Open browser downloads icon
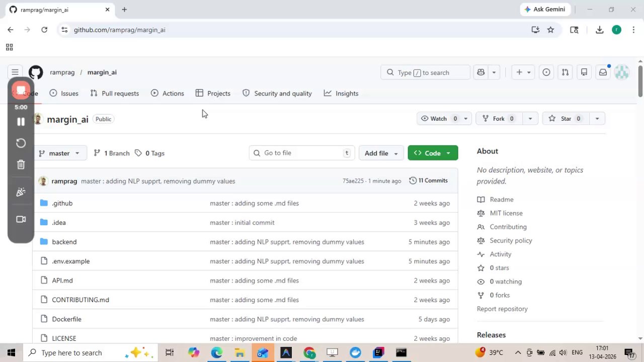The height and width of the screenshot is (362, 644). click(x=599, y=30)
